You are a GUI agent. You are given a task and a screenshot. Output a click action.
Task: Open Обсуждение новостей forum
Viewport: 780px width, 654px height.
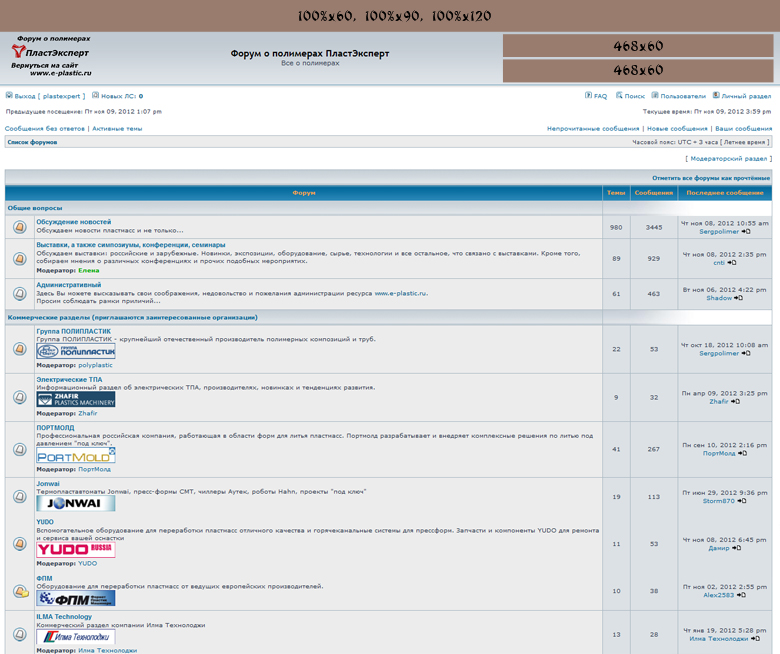click(74, 222)
